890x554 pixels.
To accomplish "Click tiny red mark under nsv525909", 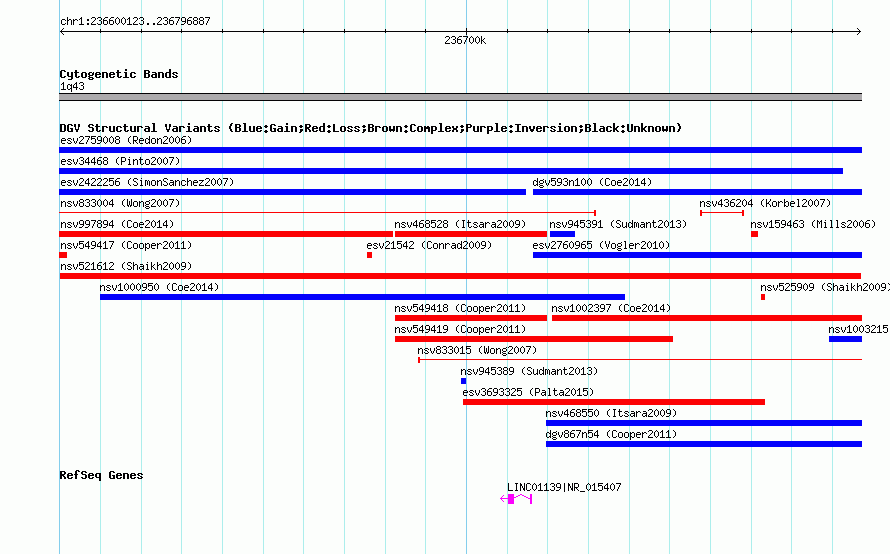I will 763,297.
